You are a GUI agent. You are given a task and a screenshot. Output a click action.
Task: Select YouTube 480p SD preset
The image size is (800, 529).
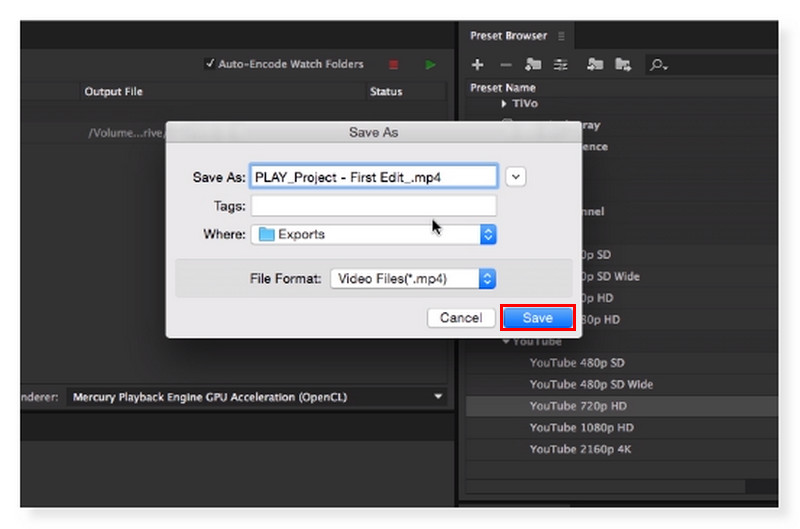[577, 363]
